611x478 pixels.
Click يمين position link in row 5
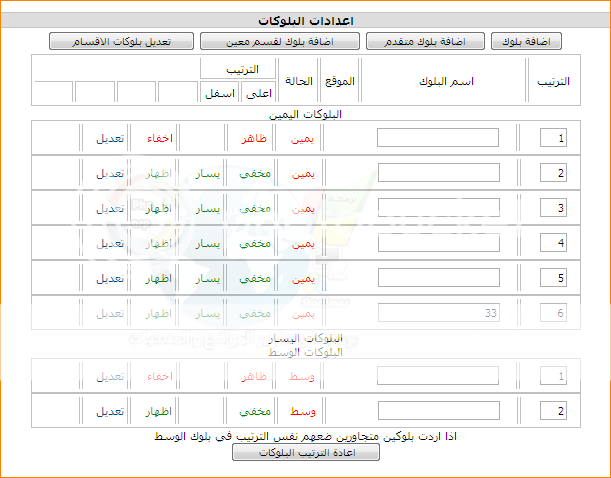coord(303,280)
